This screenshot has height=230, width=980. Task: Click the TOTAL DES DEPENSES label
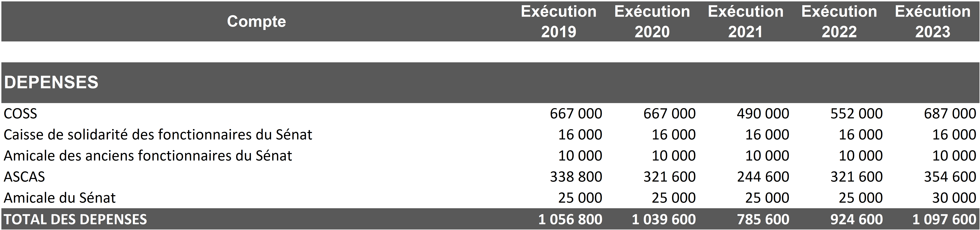point(75,219)
